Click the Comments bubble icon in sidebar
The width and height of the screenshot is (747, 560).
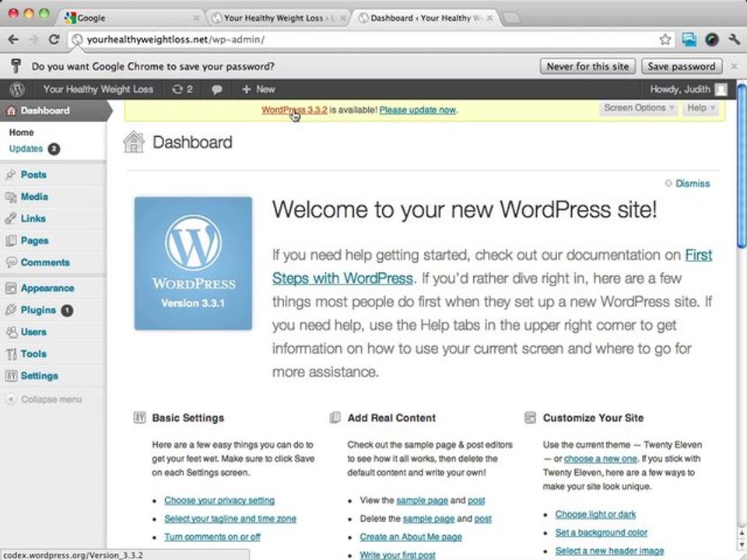11,262
